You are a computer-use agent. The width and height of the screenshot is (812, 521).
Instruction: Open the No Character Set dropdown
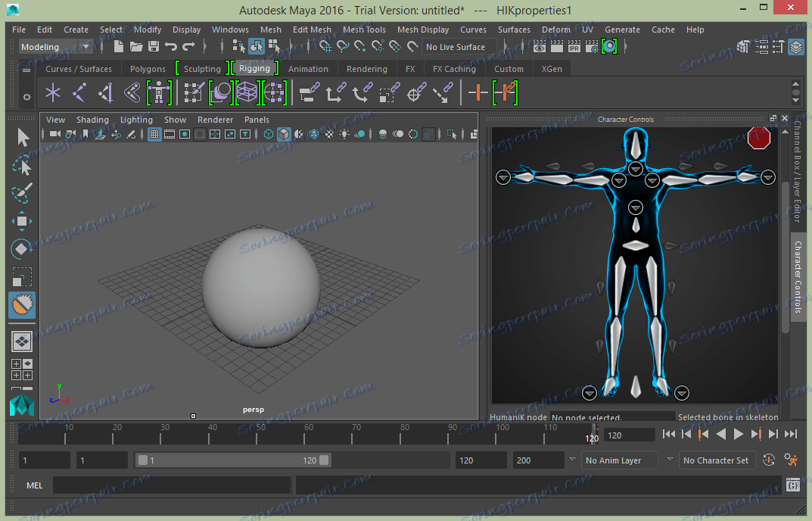pyautogui.click(x=715, y=460)
